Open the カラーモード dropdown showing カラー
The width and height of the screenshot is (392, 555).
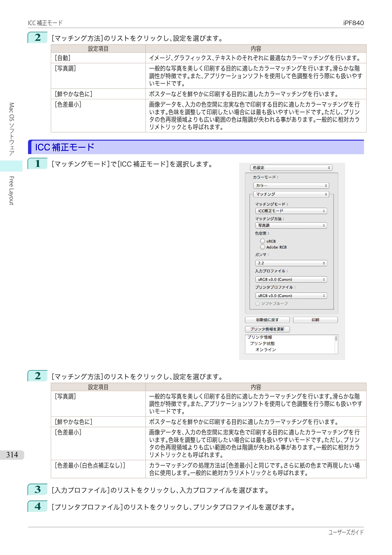click(291, 185)
